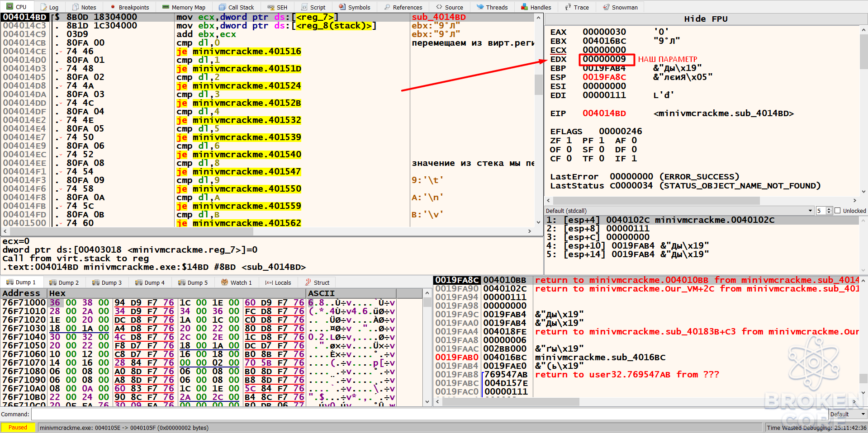This screenshot has height=433, width=868.
Task: Click the Dump 3 tab icon
Action: coord(96,282)
